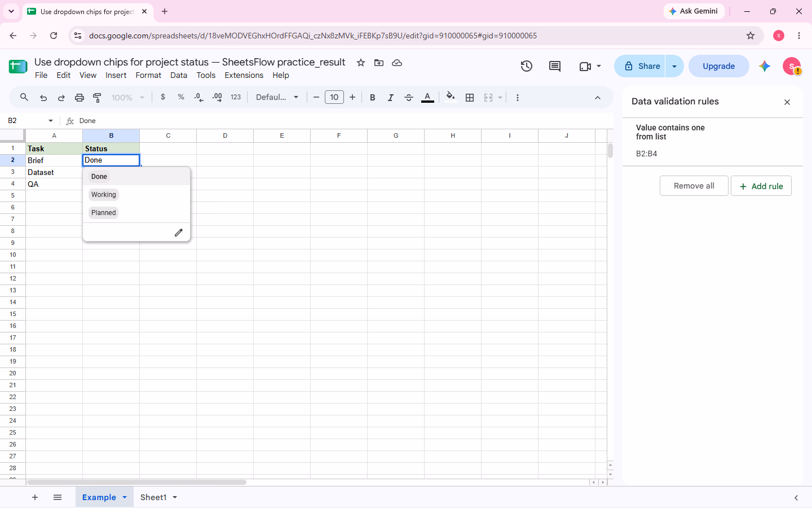Move the document to a folder
Image resolution: width=812 pixels, height=508 pixels.
tap(379, 63)
